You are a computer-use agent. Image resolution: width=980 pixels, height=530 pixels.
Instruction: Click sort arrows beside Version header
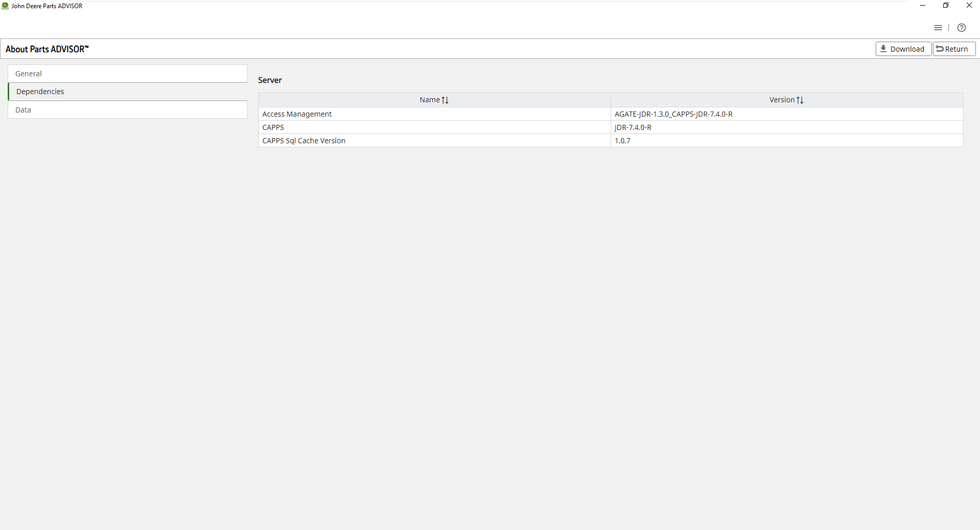click(800, 100)
